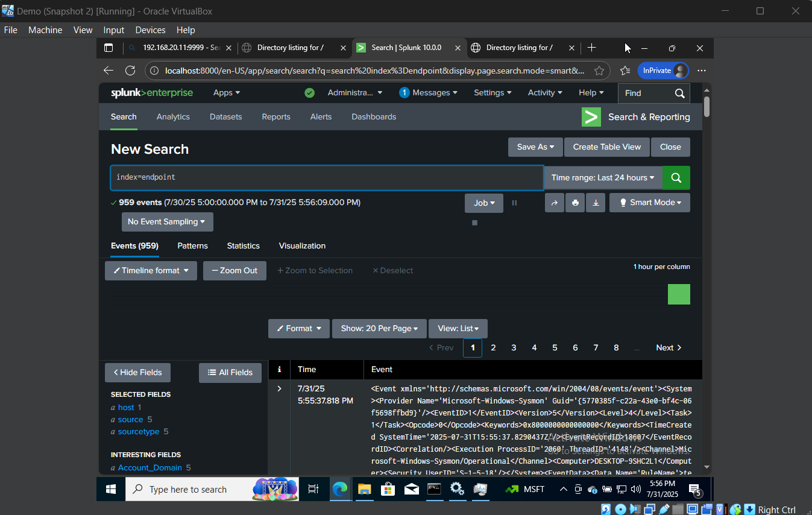
Task: Expand the first Sysmon event row
Action: [279, 388]
